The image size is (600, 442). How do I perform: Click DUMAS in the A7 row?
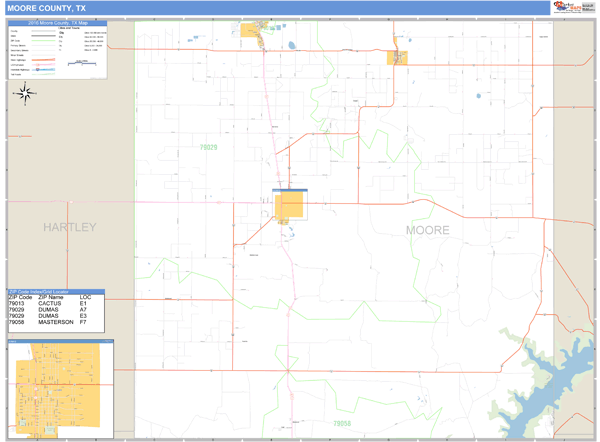point(48,310)
